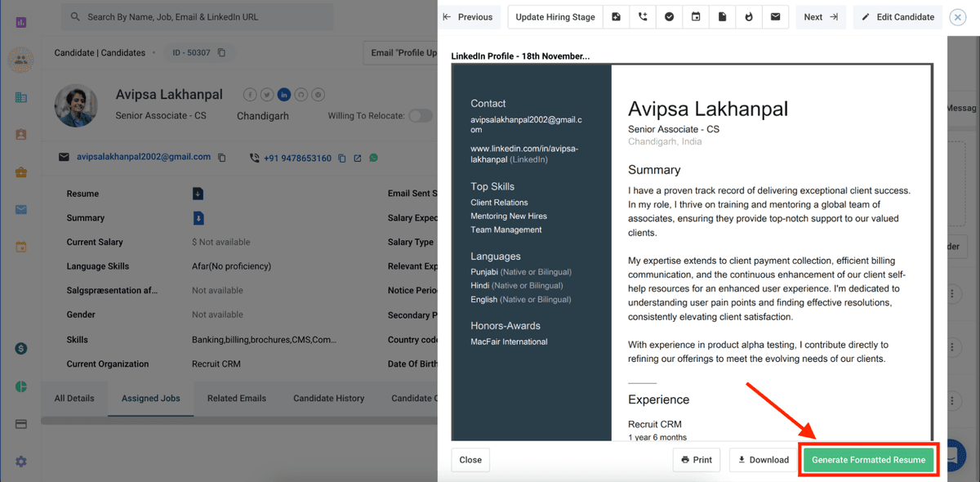Click the candidate's email address link

coord(144,157)
